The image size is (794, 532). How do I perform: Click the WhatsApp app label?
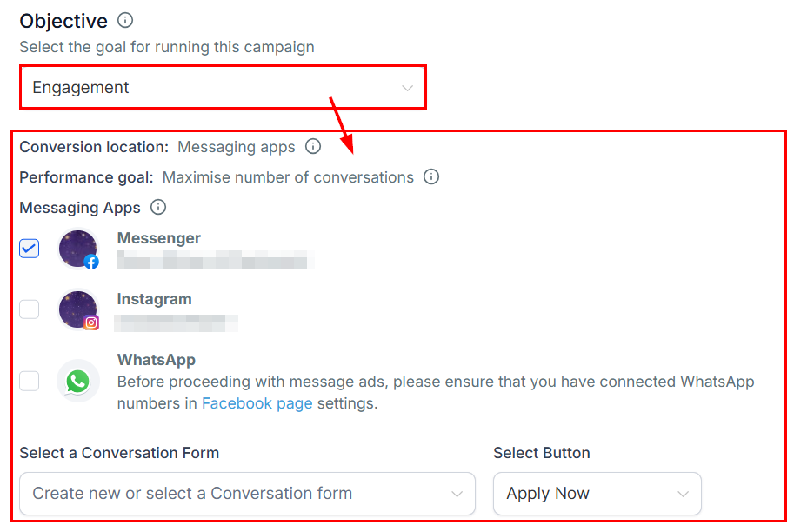tap(157, 360)
